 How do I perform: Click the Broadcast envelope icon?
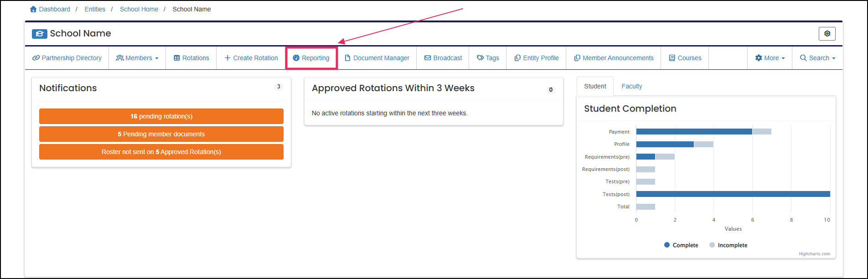(x=428, y=58)
